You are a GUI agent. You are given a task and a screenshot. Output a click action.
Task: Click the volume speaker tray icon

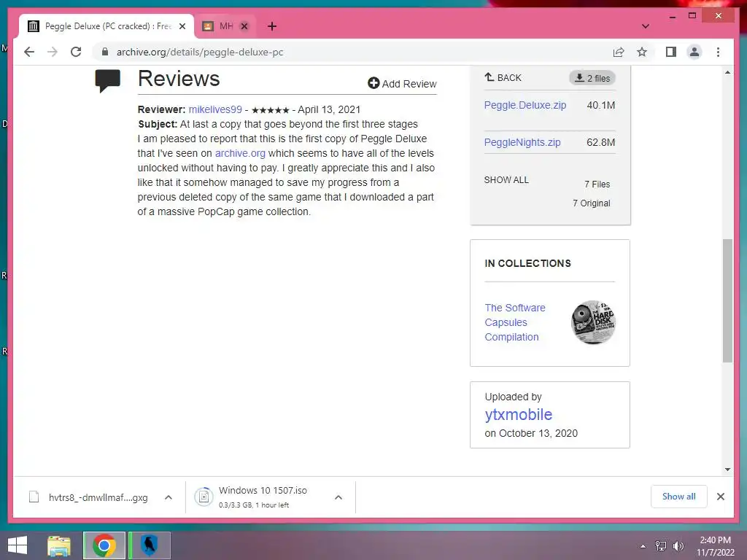(678, 546)
